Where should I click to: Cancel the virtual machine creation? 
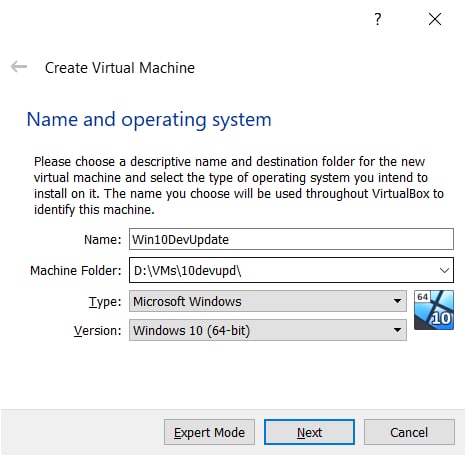(x=409, y=432)
